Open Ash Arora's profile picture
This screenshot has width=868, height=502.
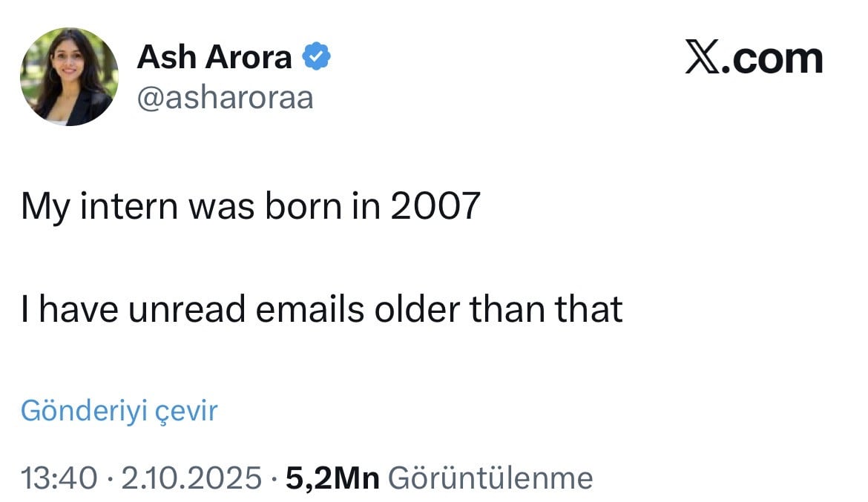click(x=68, y=76)
